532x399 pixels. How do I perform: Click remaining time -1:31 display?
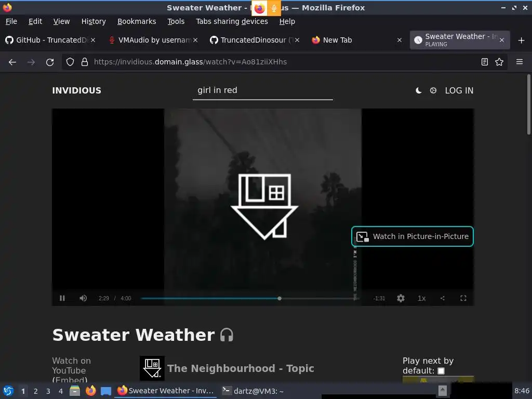379,299
